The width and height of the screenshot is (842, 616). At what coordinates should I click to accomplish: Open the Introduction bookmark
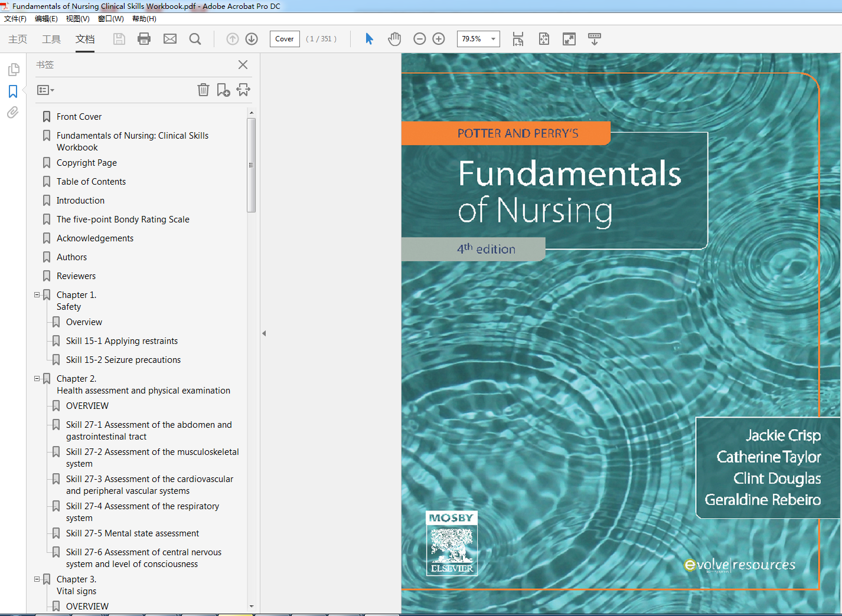click(x=80, y=201)
